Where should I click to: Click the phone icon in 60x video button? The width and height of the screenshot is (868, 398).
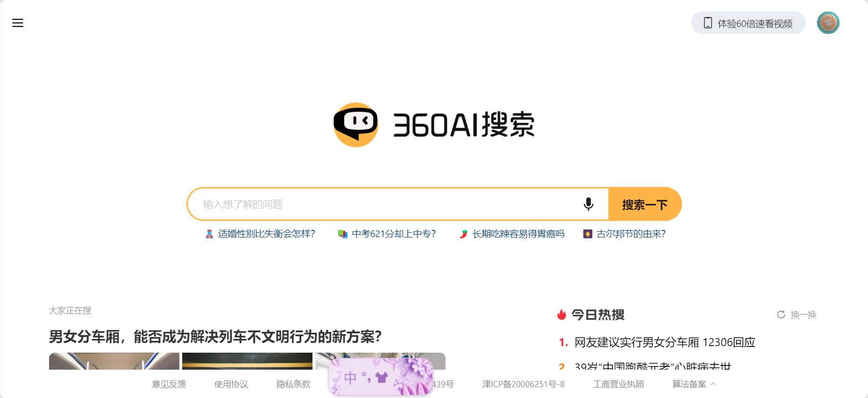tap(708, 23)
